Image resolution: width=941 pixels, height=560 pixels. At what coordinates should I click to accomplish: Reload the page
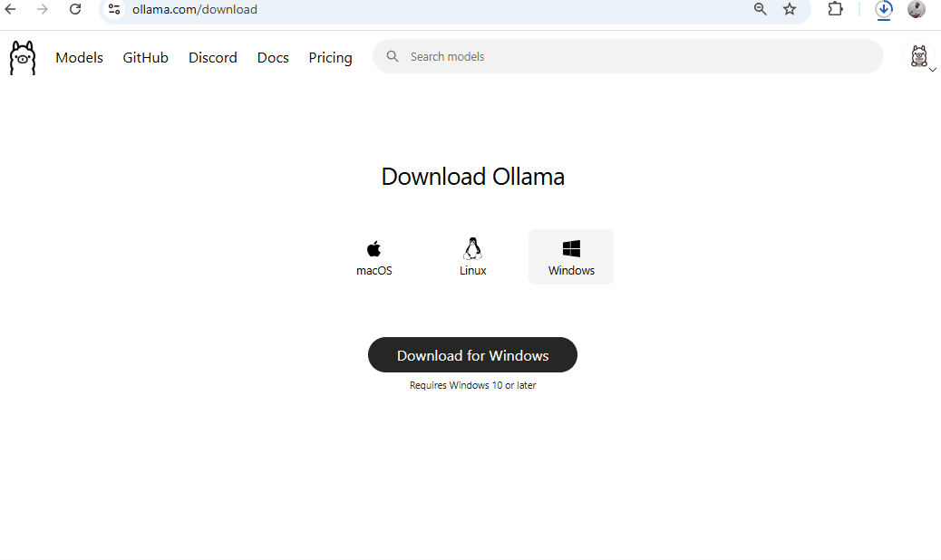(75, 9)
